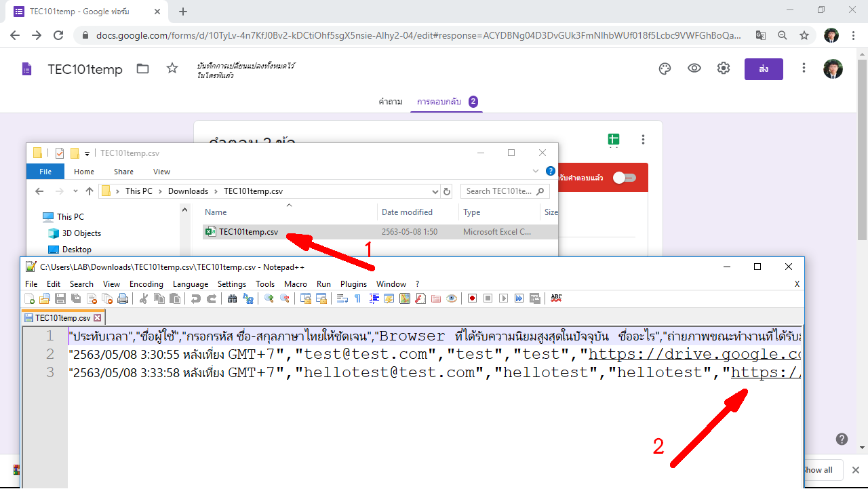Click the Start Recording macro icon
The height and width of the screenshot is (489, 868).
pos(472,298)
